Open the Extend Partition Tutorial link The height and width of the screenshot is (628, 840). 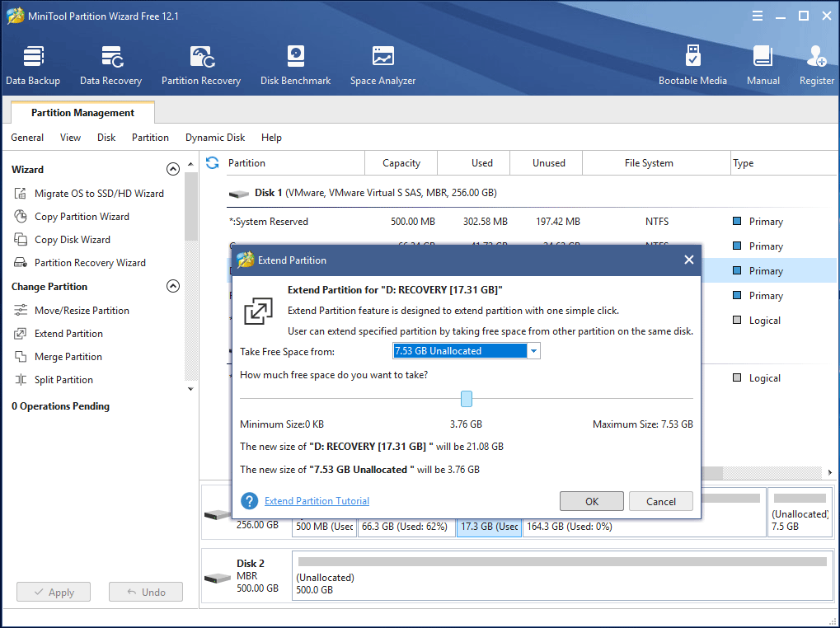click(x=317, y=501)
